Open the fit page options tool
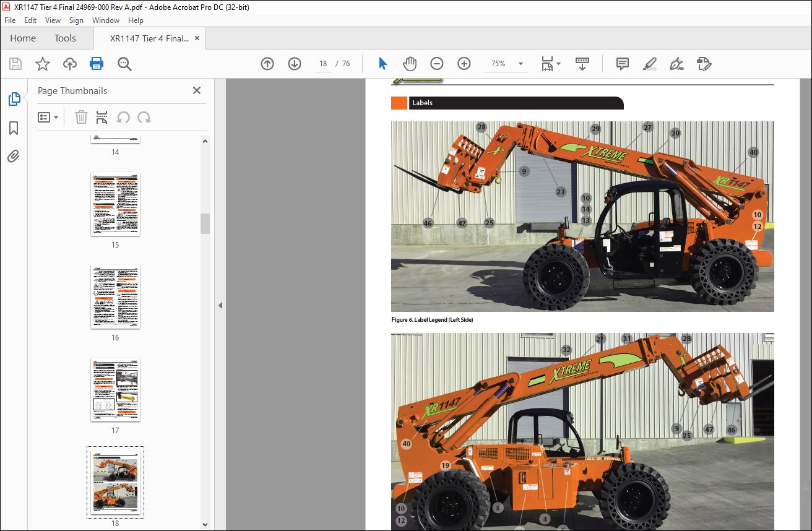Screen dimensions: 812x531 (550, 64)
